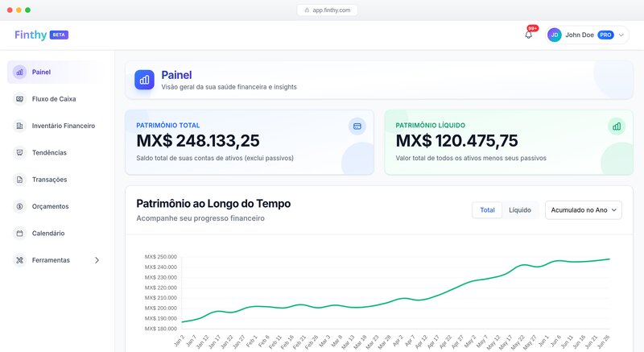The image size is (644, 352).
Task: Click the Ferramentas tools icon
Action: click(x=19, y=260)
